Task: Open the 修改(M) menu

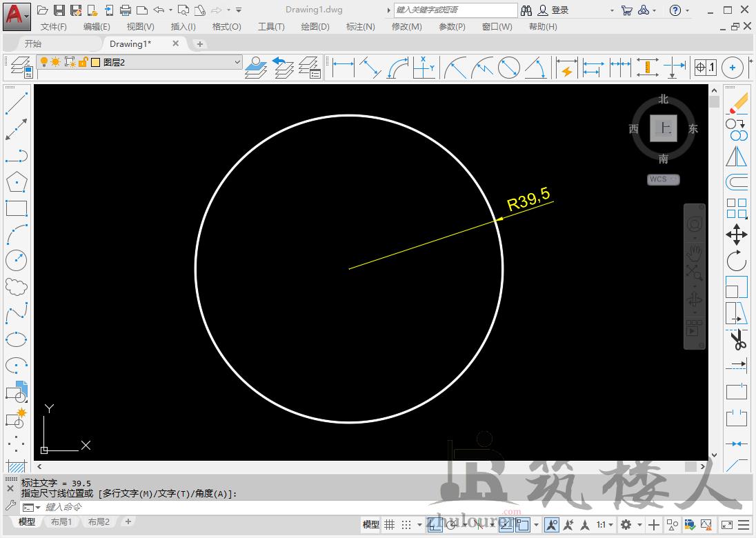Action: click(407, 27)
